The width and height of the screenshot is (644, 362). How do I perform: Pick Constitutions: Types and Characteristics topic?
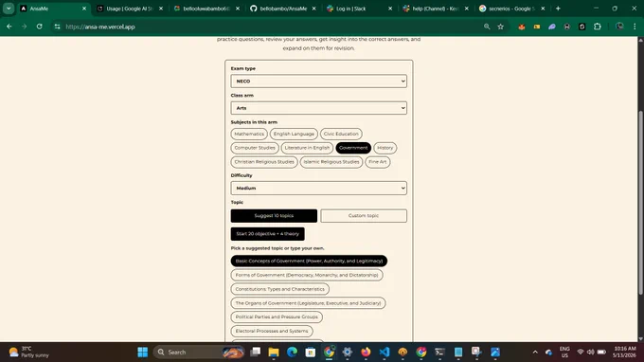(279, 289)
